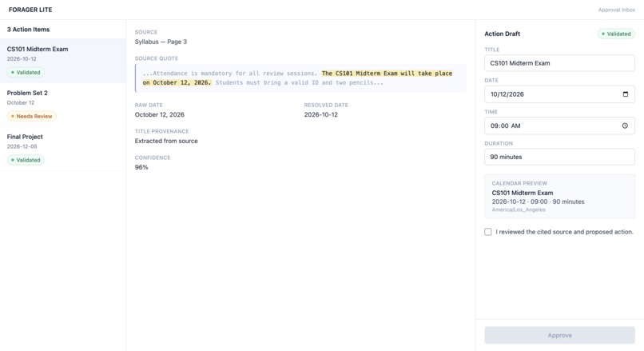Screen dimensions: 644x351
Task: Click the Calendar Preview card
Action: click(559, 197)
